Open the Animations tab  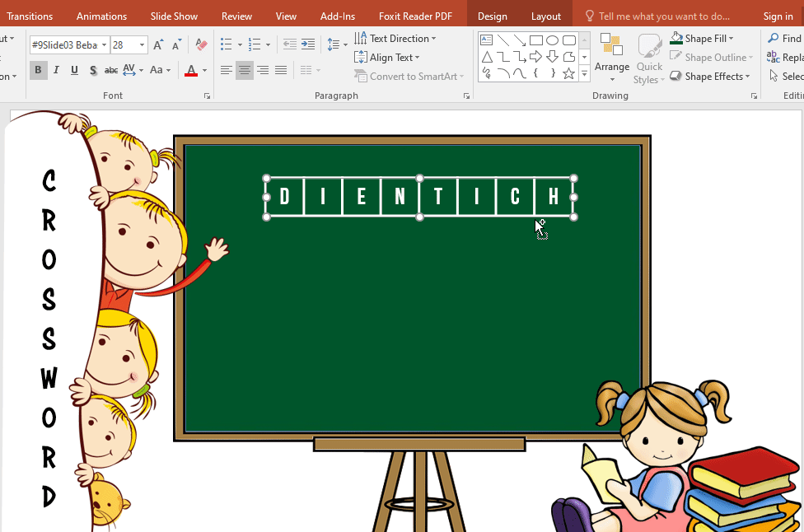[x=101, y=16]
